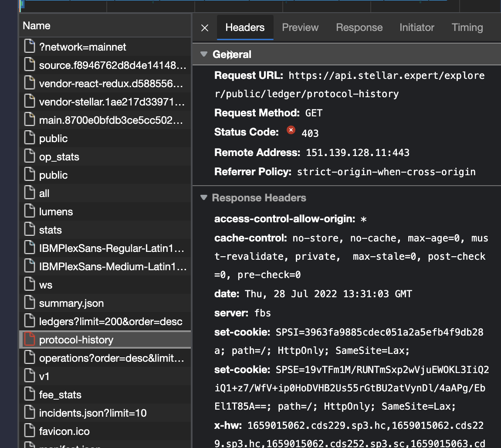Click file icon beside favicon.ico
This screenshot has width=501, height=448.
click(29, 431)
